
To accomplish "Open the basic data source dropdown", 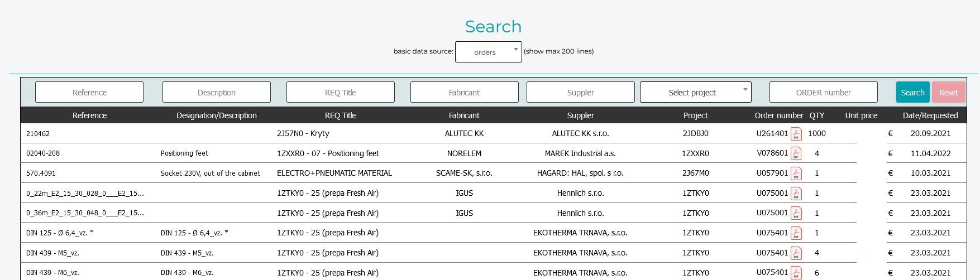I will click(x=488, y=52).
